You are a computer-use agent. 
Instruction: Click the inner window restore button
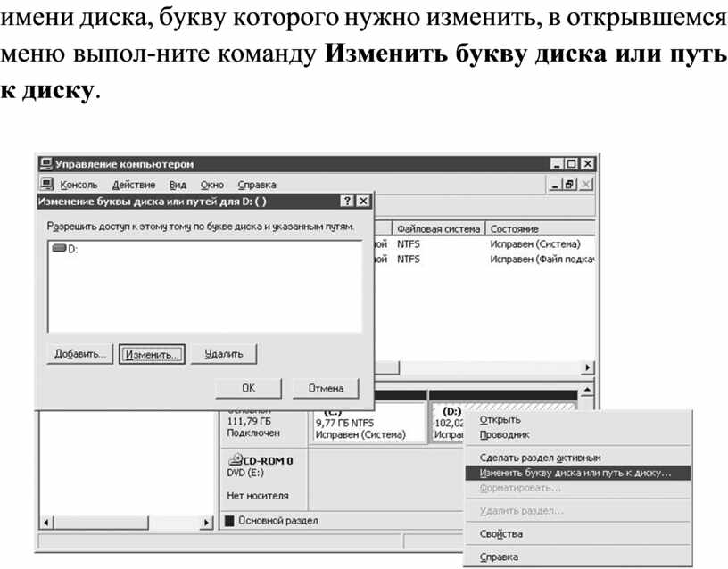click(x=568, y=184)
